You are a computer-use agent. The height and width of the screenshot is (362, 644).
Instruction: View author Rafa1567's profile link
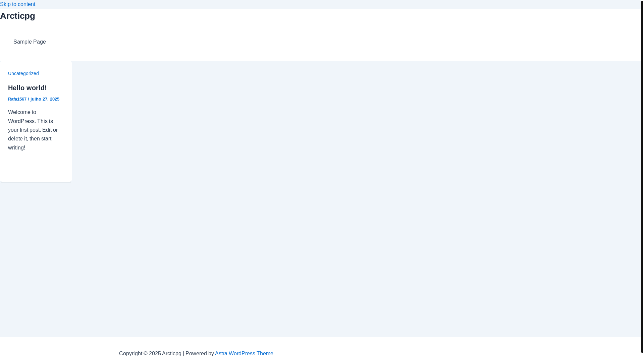[x=17, y=99]
